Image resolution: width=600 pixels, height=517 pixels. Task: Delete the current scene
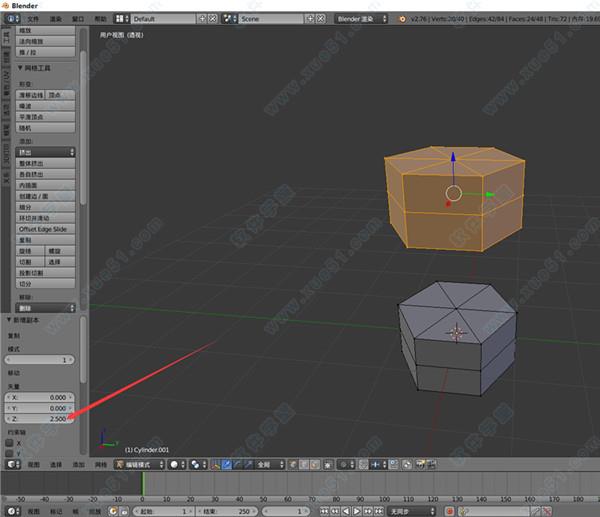pyautogui.click(x=321, y=18)
